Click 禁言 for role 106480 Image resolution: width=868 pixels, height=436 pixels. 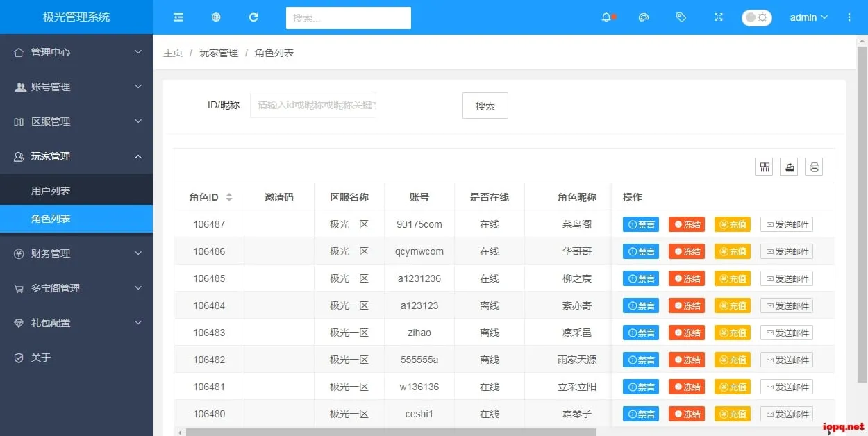point(641,414)
